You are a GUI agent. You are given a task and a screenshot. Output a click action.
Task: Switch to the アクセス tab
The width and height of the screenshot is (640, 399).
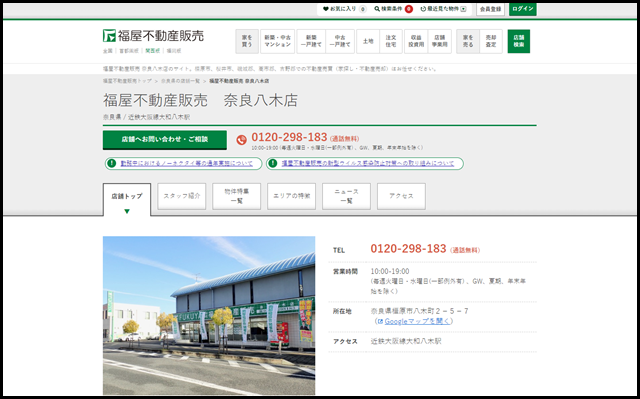point(401,196)
